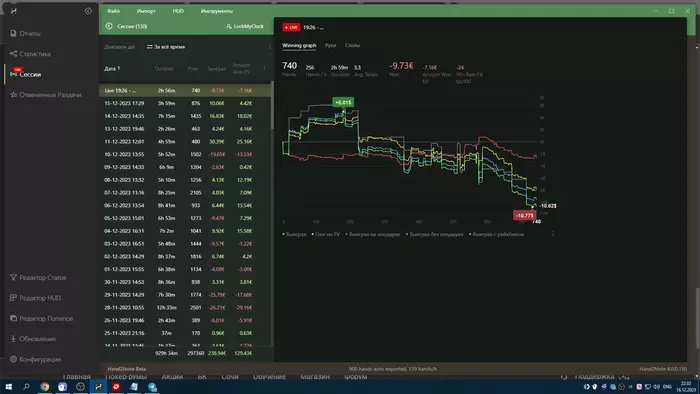The width and height of the screenshot is (700, 394).
Task: Open Редактор HUD
Action: (x=35, y=298)
